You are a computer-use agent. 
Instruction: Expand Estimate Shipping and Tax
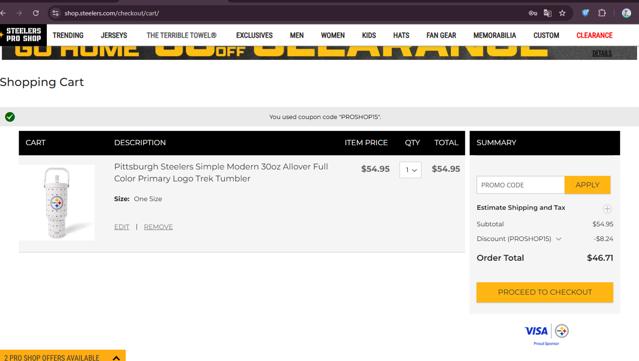click(607, 209)
